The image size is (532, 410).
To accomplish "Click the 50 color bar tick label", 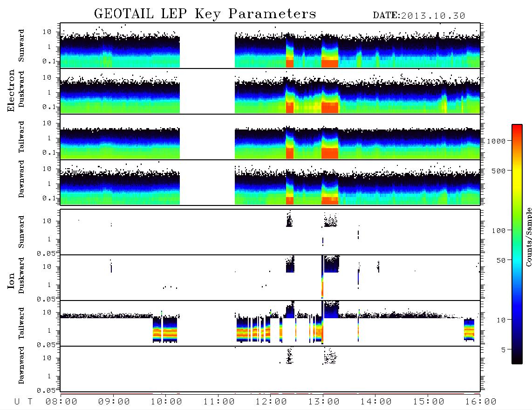I will [x=501, y=260].
